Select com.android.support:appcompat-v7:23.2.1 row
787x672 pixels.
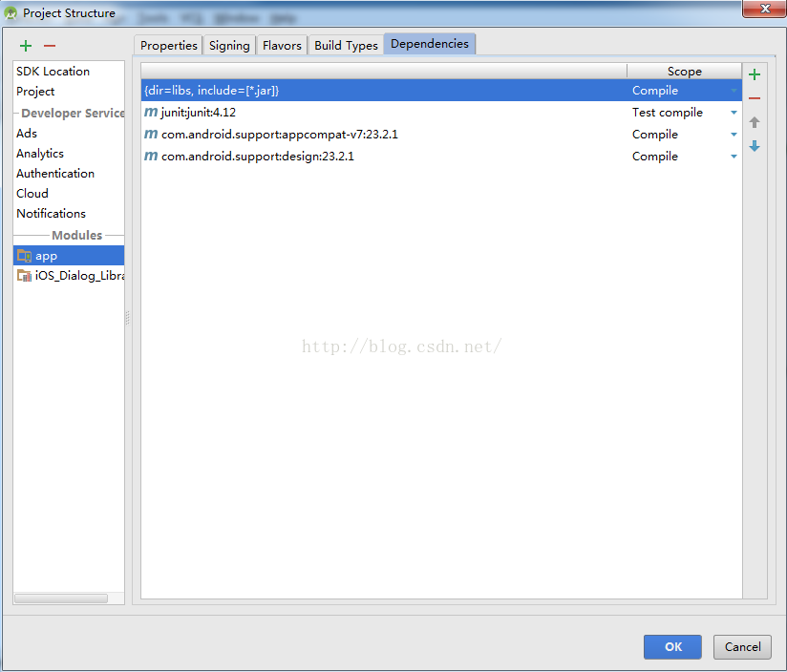pos(441,135)
